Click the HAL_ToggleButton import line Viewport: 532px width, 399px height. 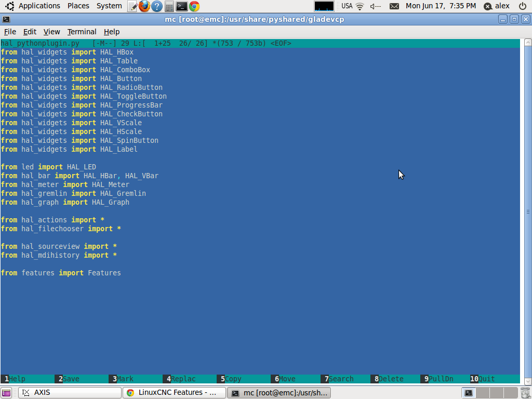coord(84,96)
